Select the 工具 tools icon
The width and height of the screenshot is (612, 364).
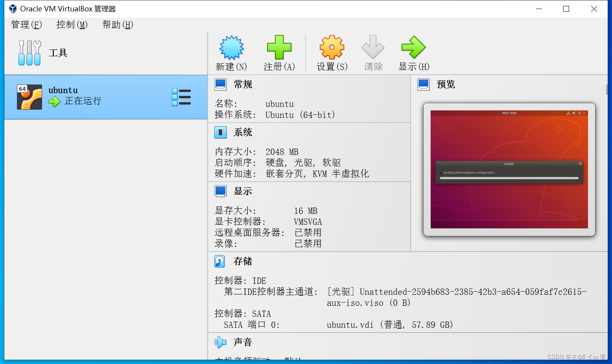(29, 53)
